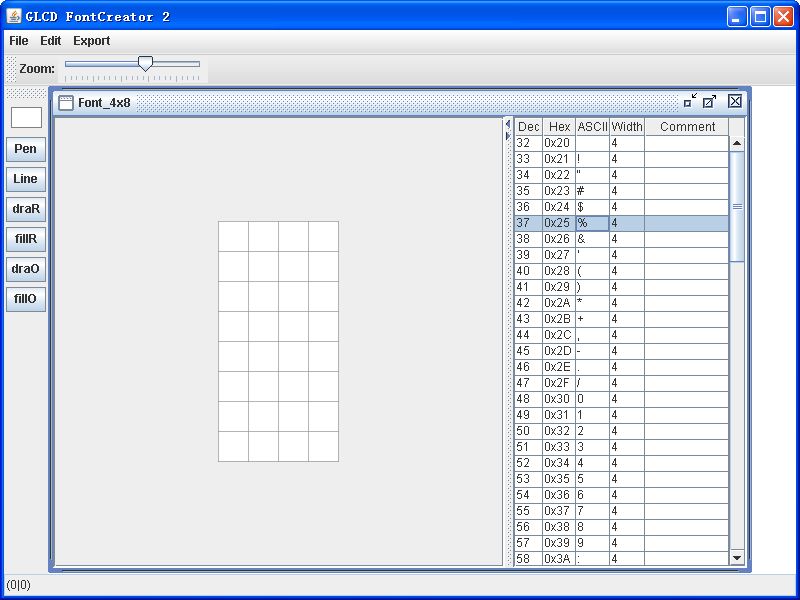The image size is (800, 600).
Task: Select the row with Dec 42
Action: click(621, 303)
